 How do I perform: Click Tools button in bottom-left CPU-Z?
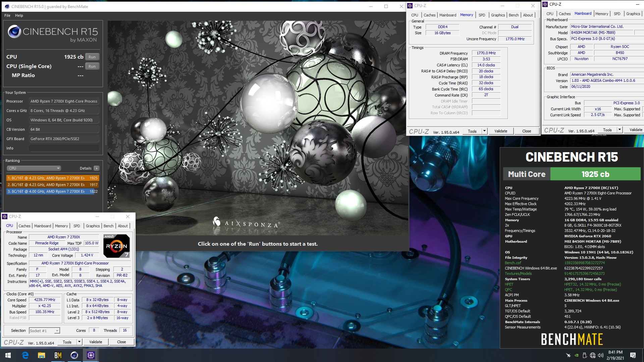(67, 342)
